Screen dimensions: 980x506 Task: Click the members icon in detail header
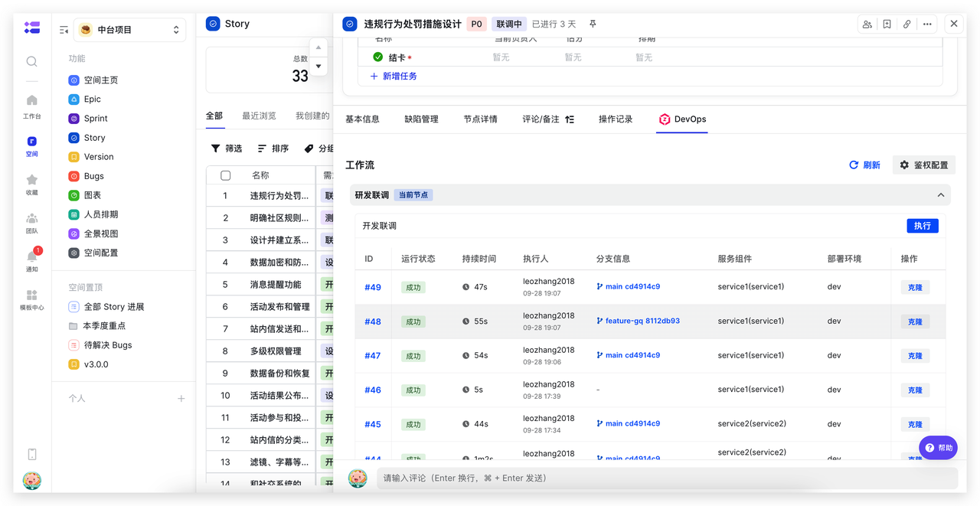point(867,24)
